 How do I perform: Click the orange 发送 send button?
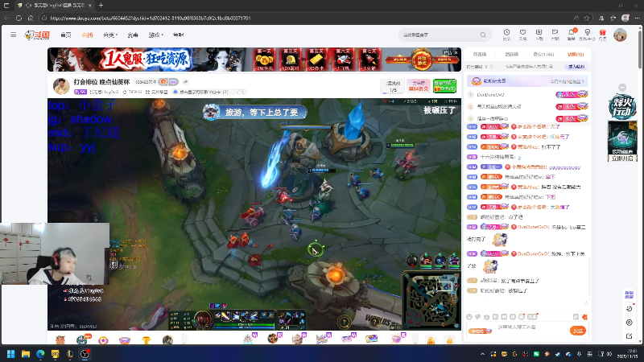click(578, 331)
